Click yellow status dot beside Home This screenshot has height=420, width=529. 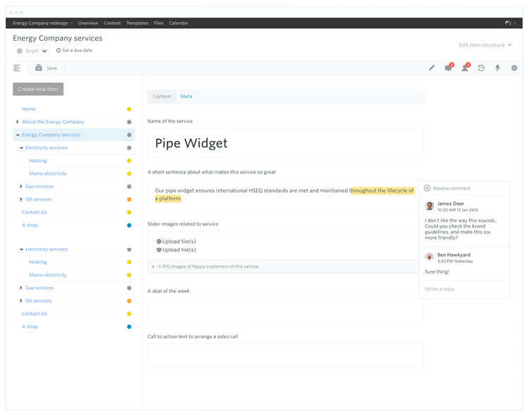tap(129, 109)
